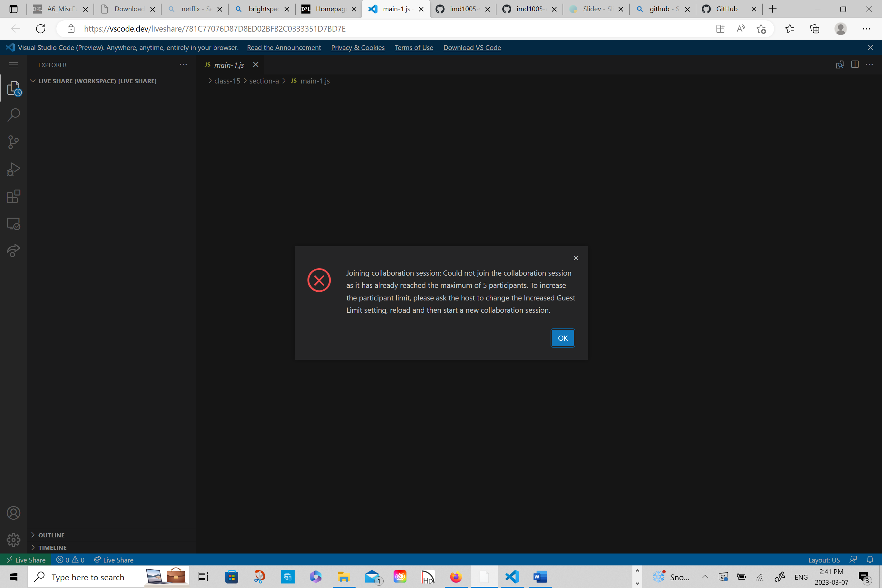Collapse the Live Share workspace section
This screenshot has height=588, width=882.
tap(33, 81)
